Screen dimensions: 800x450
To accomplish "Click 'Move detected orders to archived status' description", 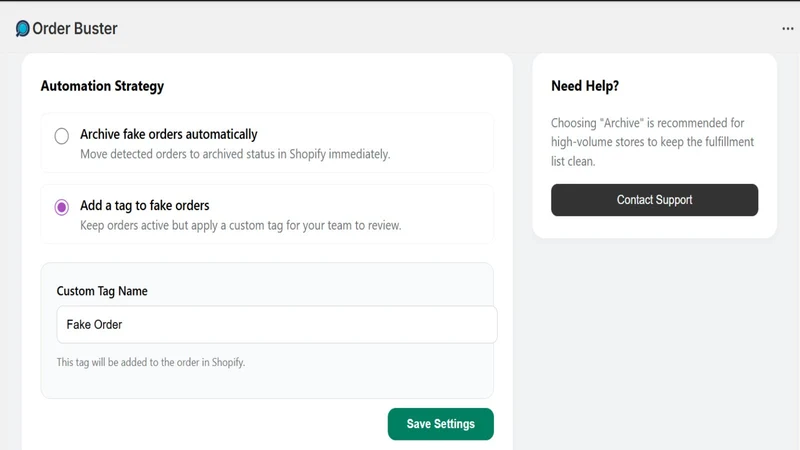I will click(235, 154).
